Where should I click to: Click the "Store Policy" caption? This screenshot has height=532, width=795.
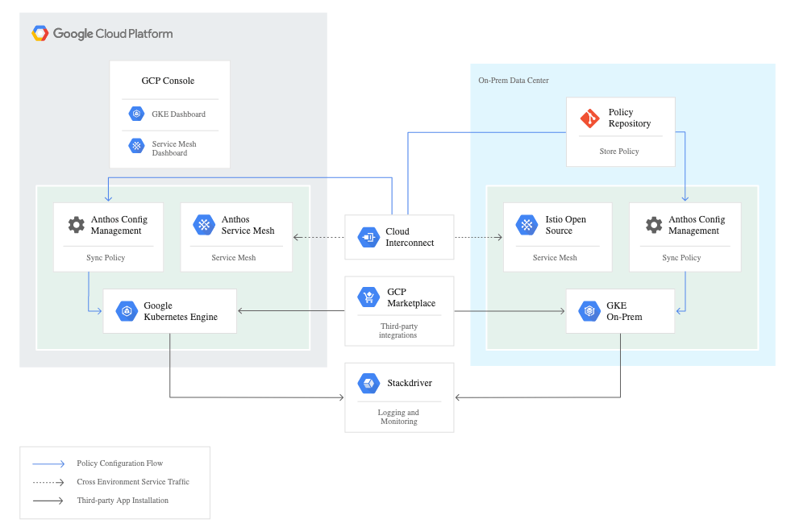[x=619, y=151]
